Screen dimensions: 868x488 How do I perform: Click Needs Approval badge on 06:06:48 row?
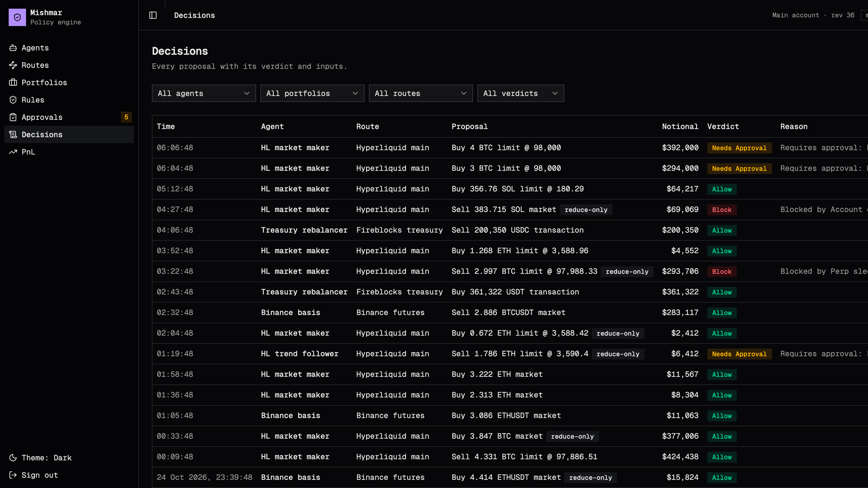tap(739, 148)
